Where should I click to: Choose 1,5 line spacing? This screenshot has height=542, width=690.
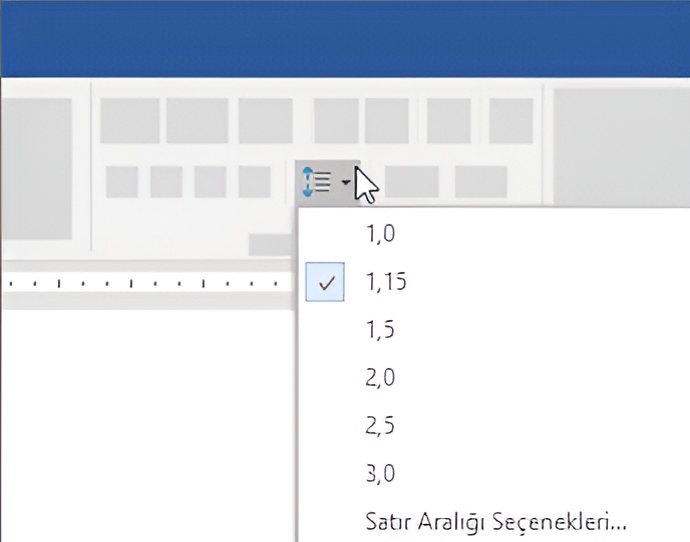383,331
